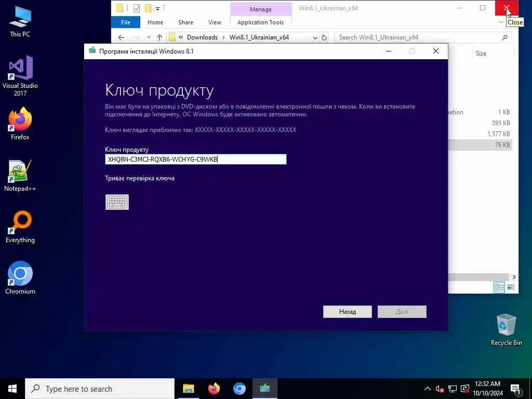Go back in File Explorer
This screenshot has width=532, height=399.
[121, 37]
